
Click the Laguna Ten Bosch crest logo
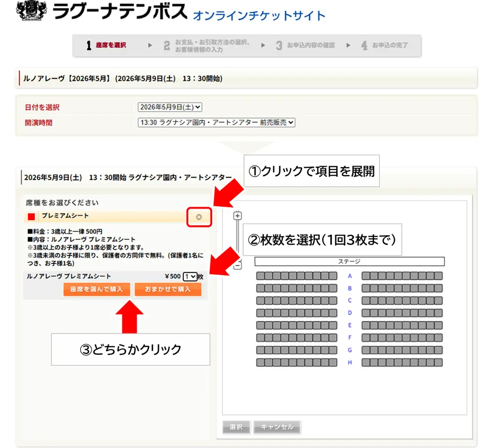tap(31, 10)
